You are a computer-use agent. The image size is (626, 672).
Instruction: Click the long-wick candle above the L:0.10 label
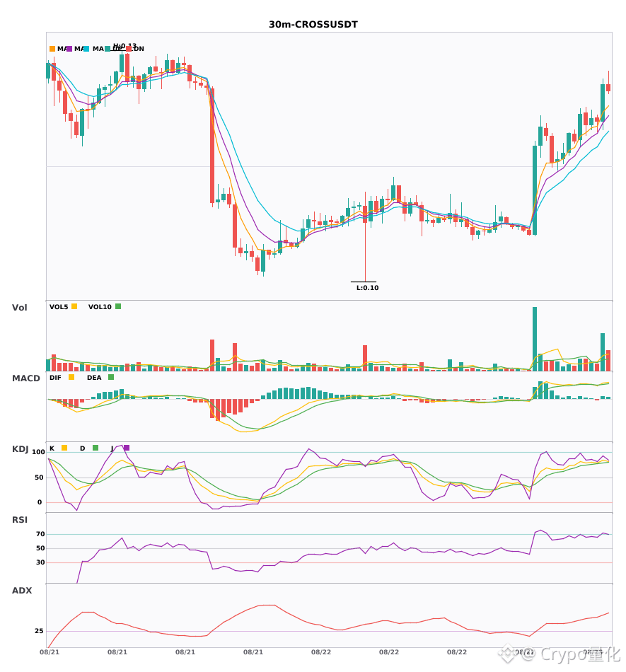tap(365, 236)
